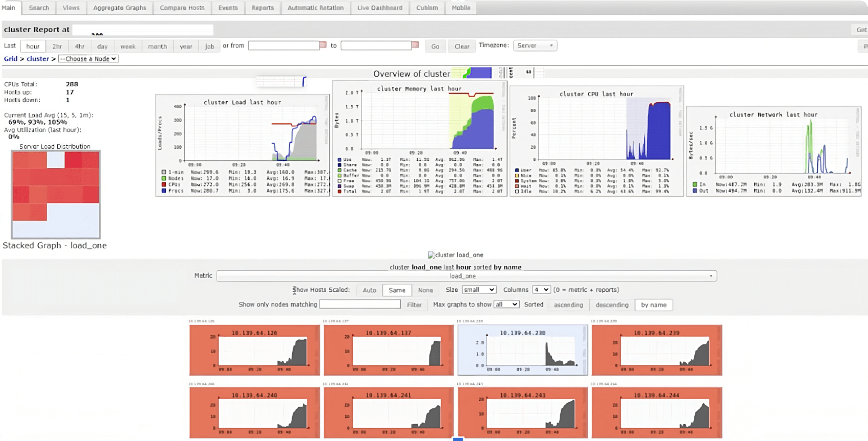Open the cluster Network last hour graph
Viewport: 868px width, 441px height.
click(774, 151)
